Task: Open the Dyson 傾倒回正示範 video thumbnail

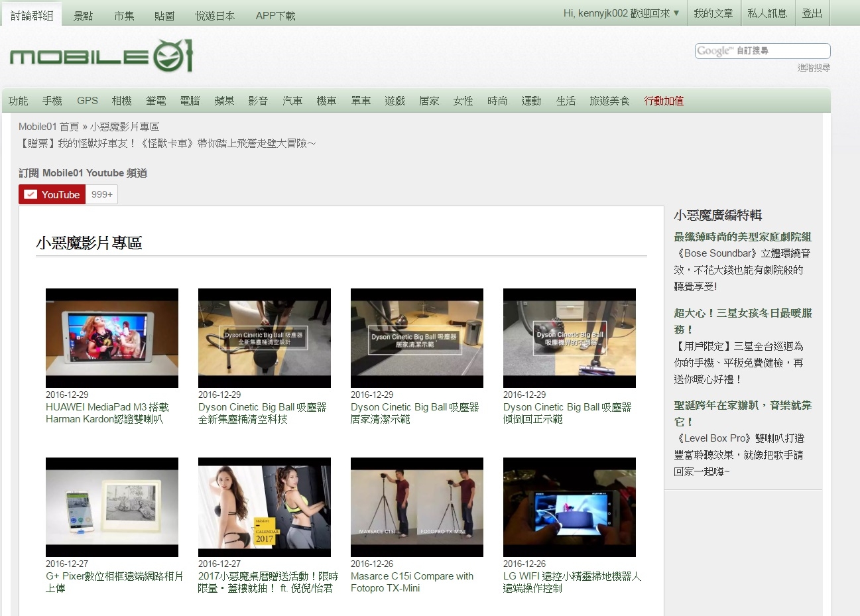Action: (570, 338)
